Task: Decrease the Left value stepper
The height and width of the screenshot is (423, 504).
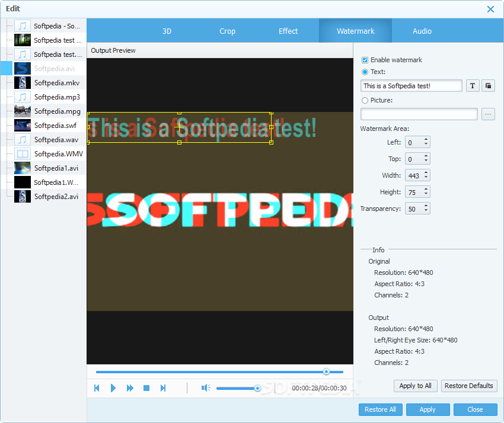Action: pos(426,144)
